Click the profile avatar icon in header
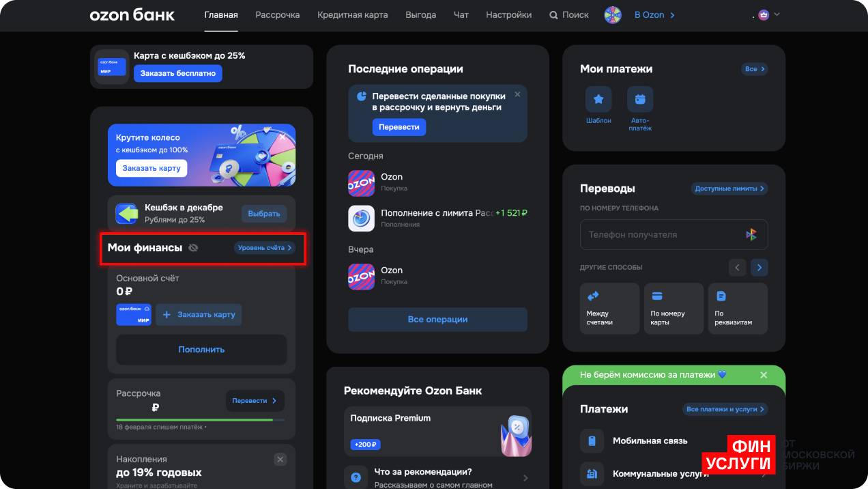 [764, 15]
